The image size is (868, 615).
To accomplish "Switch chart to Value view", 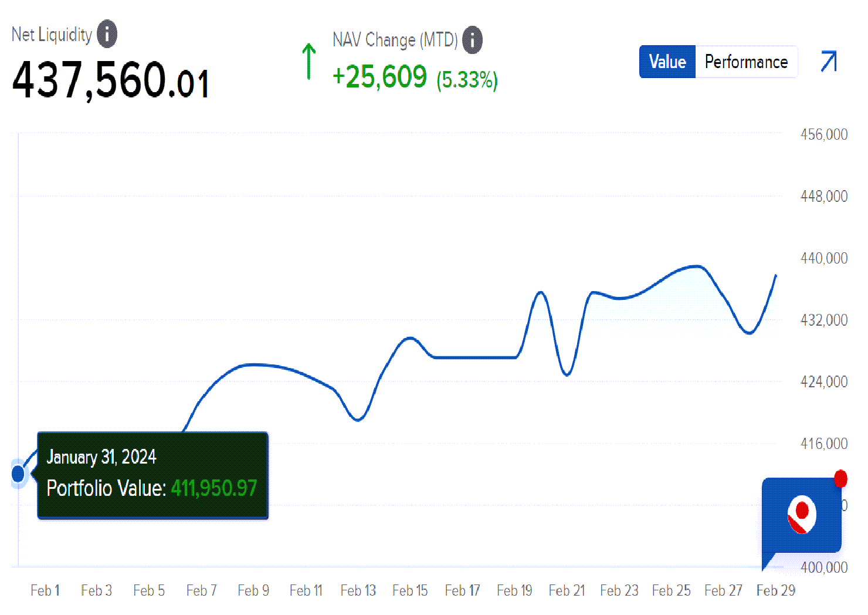I will [667, 62].
